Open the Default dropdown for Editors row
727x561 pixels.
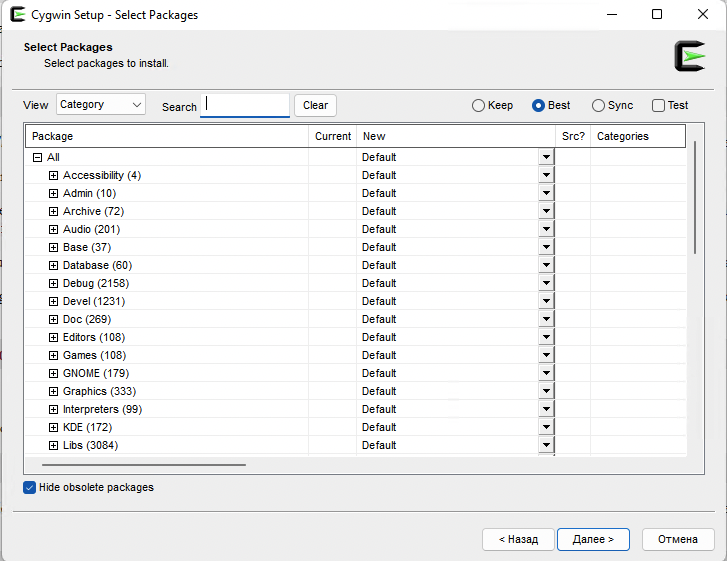[546, 337]
